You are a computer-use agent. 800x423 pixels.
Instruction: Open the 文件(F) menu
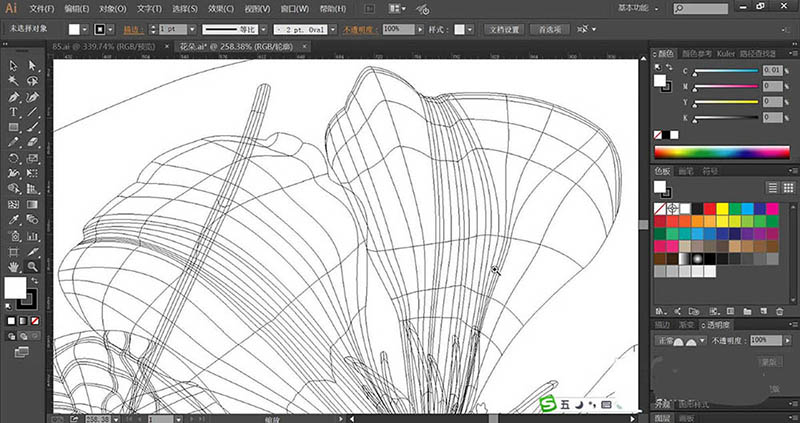pyautogui.click(x=42, y=9)
